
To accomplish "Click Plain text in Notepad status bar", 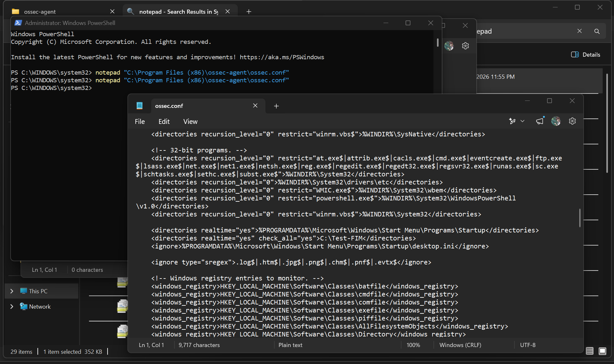I will point(290,345).
